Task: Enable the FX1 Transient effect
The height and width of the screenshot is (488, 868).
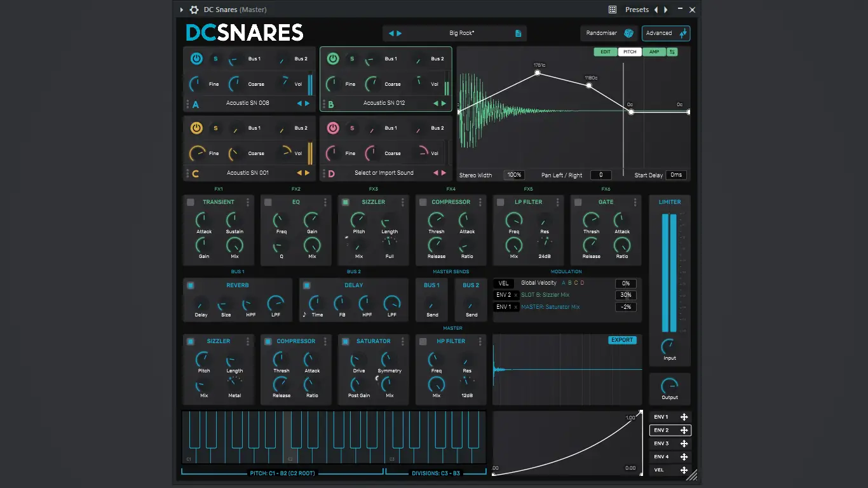Action: pyautogui.click(x=191, y=202)
